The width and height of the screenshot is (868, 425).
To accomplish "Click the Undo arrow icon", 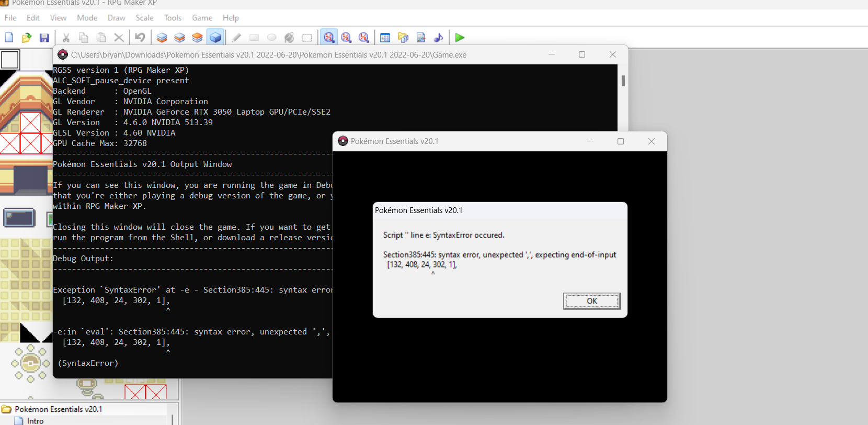I will point(140,38).
